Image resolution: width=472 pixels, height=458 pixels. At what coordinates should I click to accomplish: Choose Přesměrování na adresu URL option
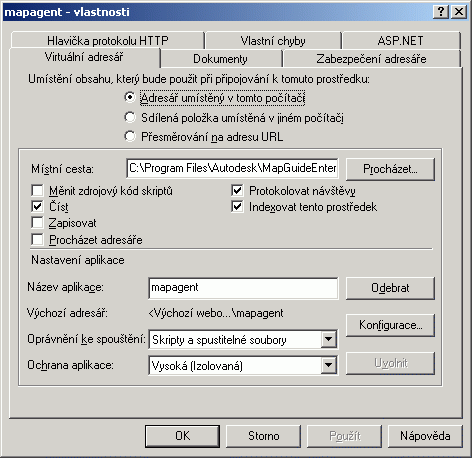click(130, 136)
